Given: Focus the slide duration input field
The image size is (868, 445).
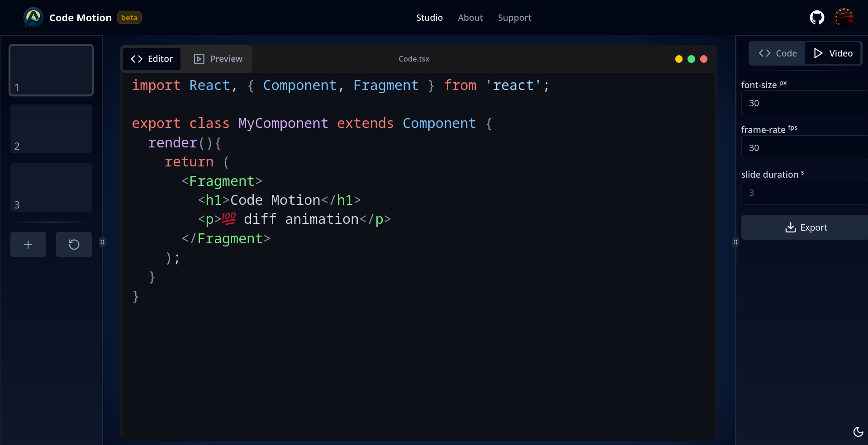Looking at the screenshot, I should (805, 193).
